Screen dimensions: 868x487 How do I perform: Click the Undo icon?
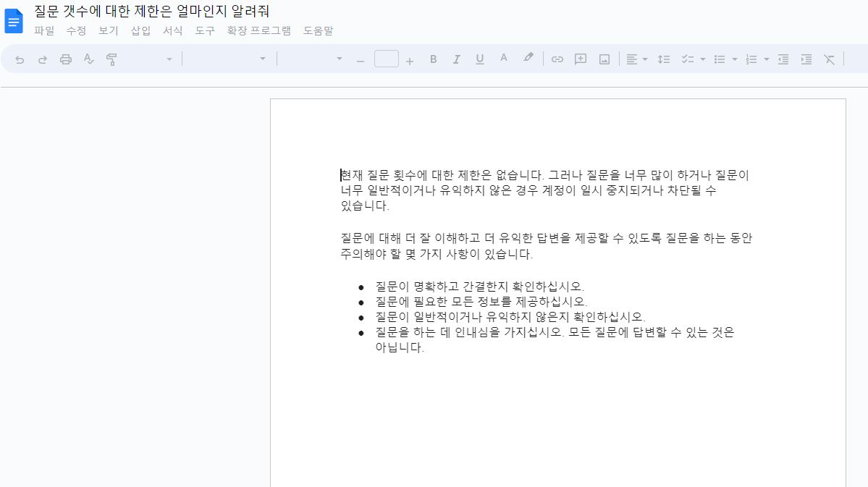point(18,59)
